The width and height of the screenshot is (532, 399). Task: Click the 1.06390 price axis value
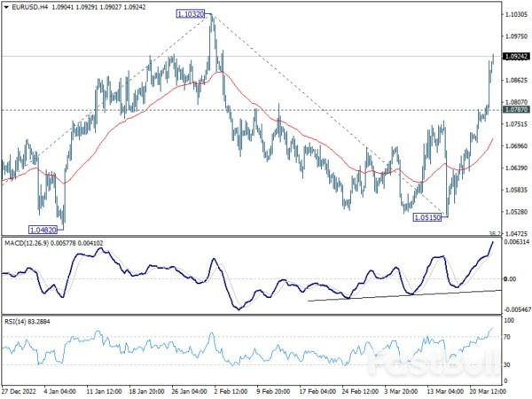point(516,168)
